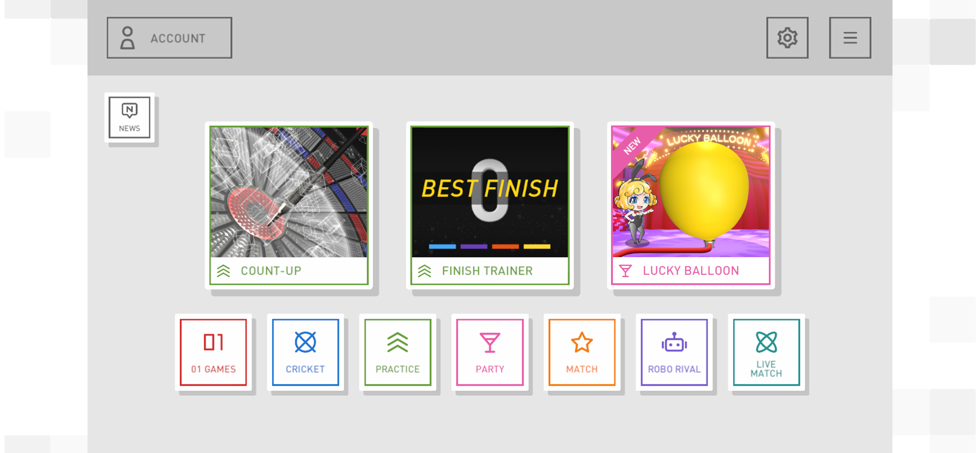Screen dimensions: 980x453
Task: Open the settings gear icon
Action: pyautogui.click(x=787, y=38)
